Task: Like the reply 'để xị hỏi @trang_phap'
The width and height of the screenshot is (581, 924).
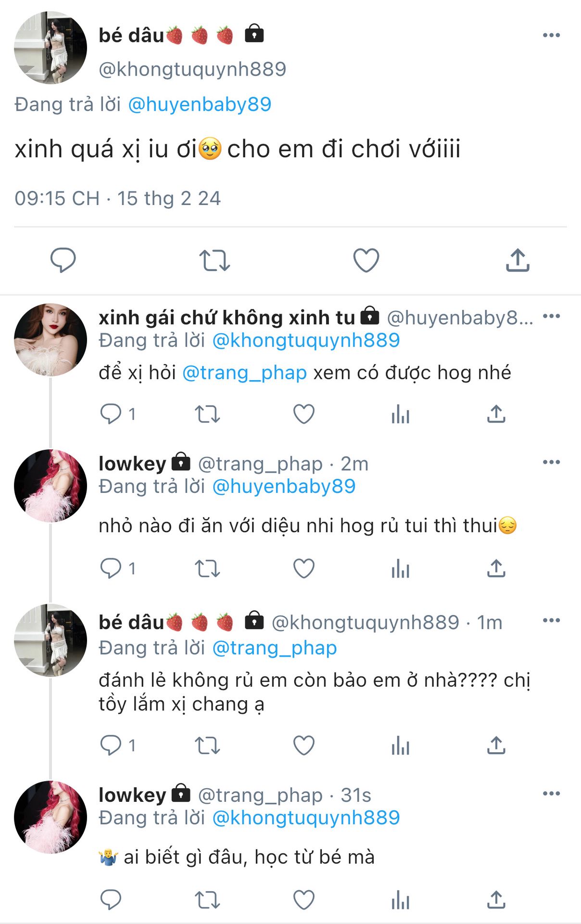Action: click(x=303, y=414)
